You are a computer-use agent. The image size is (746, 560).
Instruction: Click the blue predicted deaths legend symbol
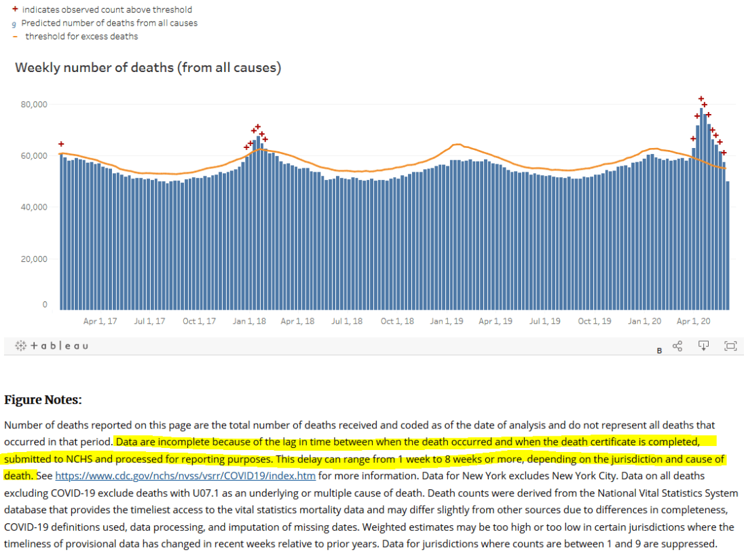[x=15, y=24]
